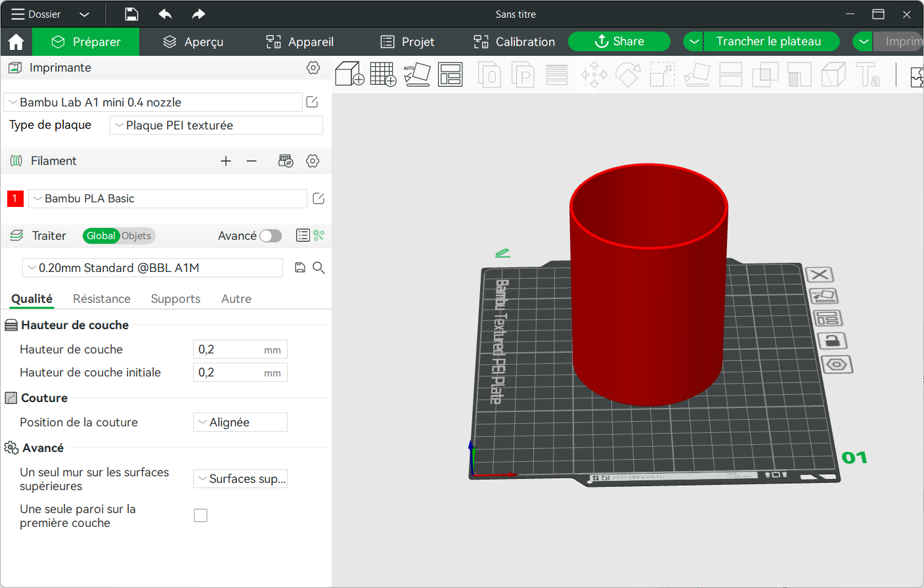Click the green Share button
This screenshot has height=588, width=924.
(619, 41)
